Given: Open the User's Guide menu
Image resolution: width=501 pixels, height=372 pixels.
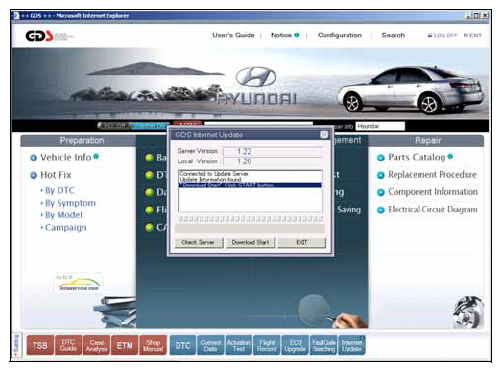Looking at the screenshot, I should point(233,35).
